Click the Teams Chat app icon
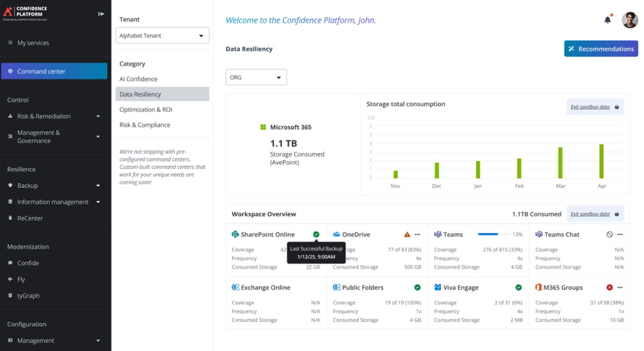 pyautogui.click(x=539, y=234)
